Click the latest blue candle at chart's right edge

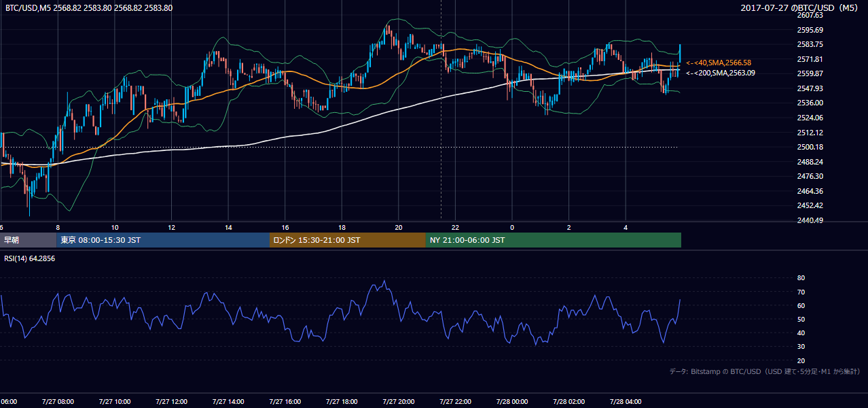680,52
